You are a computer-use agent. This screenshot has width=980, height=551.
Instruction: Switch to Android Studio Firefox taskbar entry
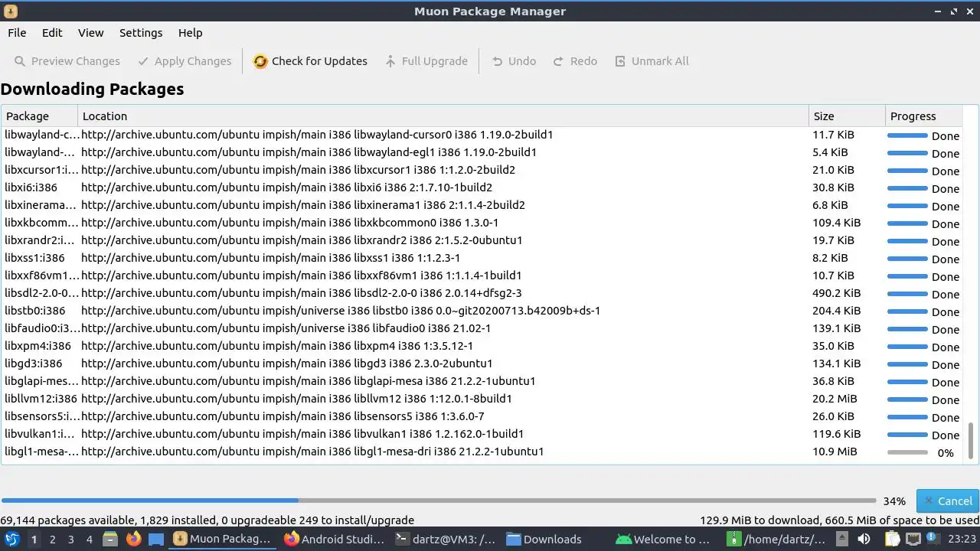point(334,540)
